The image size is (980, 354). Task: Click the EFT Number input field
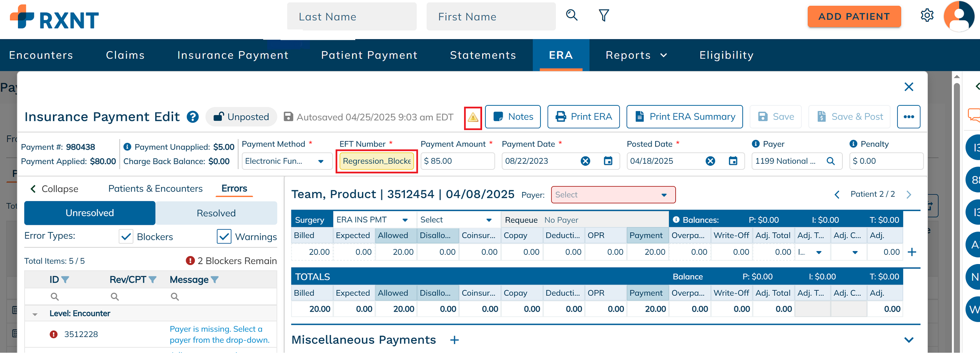(x=377, y=161)
